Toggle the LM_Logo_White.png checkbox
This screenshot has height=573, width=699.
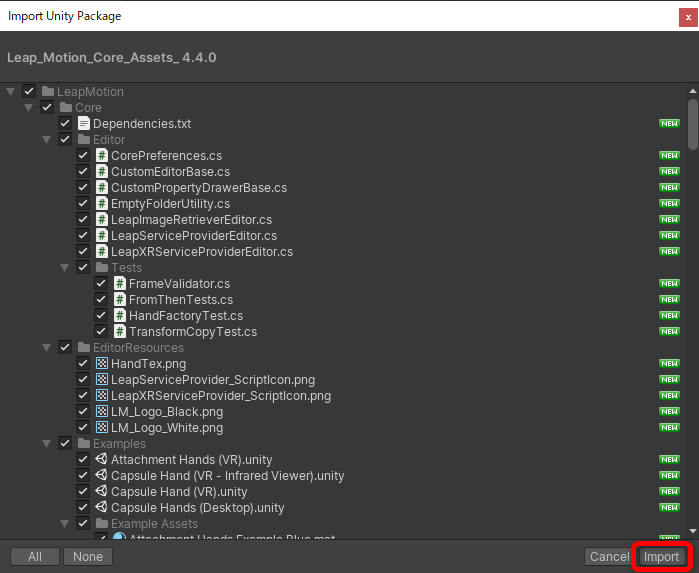point(83,427)
